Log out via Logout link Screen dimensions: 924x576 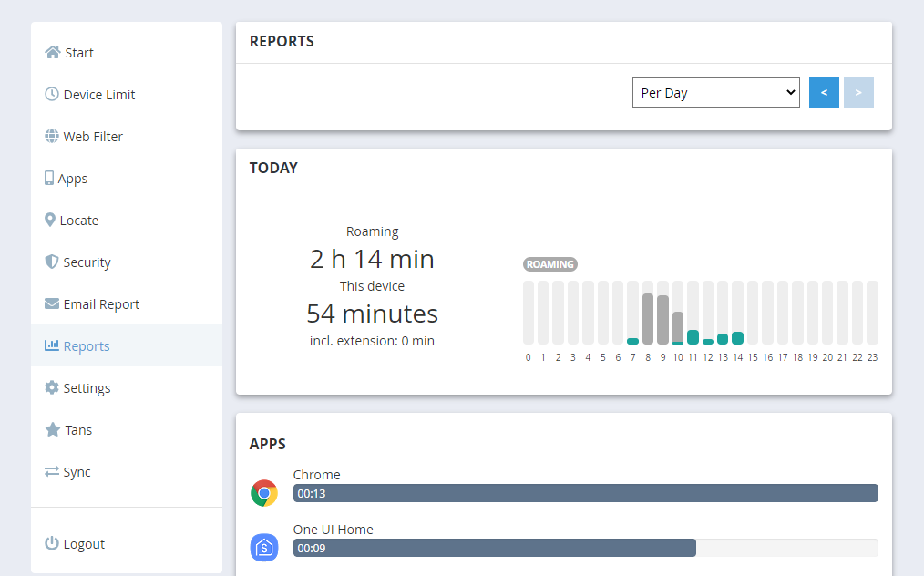click(127, 543)
